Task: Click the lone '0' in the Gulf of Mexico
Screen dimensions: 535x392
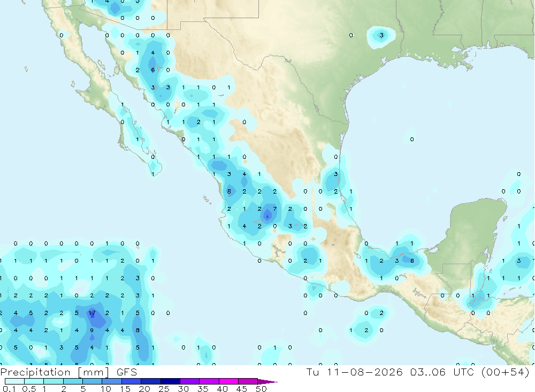Action: [x=412, y=139]
